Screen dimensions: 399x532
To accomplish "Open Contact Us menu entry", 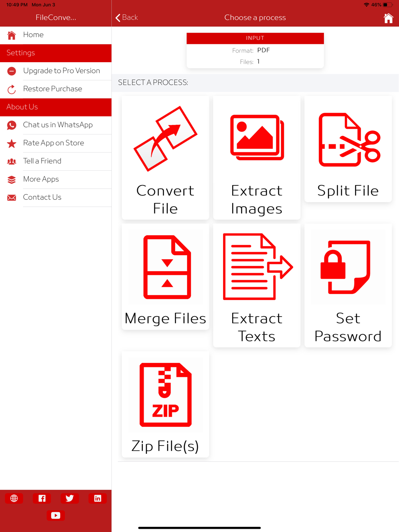I will pyautogui.click(x=56, y=197).
